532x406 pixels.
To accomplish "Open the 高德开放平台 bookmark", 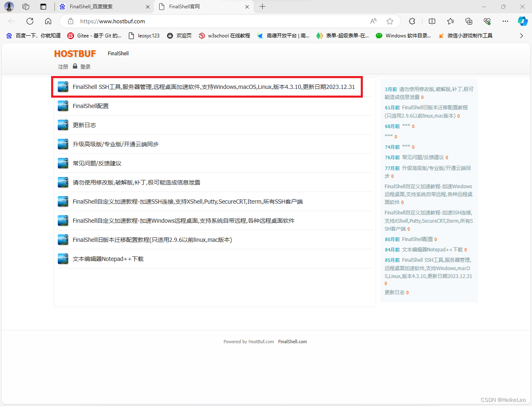I will [283, 36].
